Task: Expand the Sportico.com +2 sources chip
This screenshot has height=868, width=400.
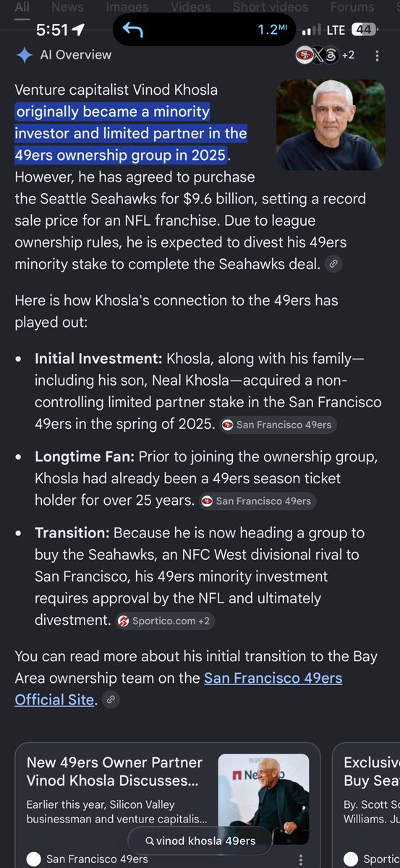Action: pos(165,621)
